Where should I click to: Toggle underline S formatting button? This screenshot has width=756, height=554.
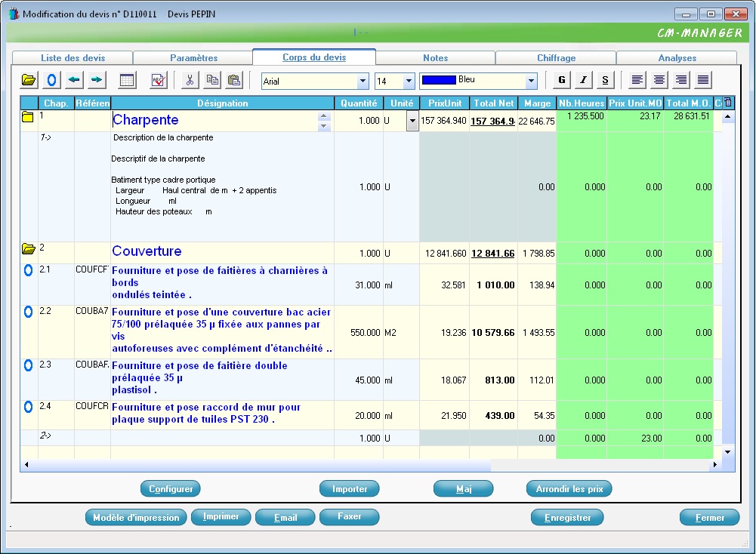605,80
